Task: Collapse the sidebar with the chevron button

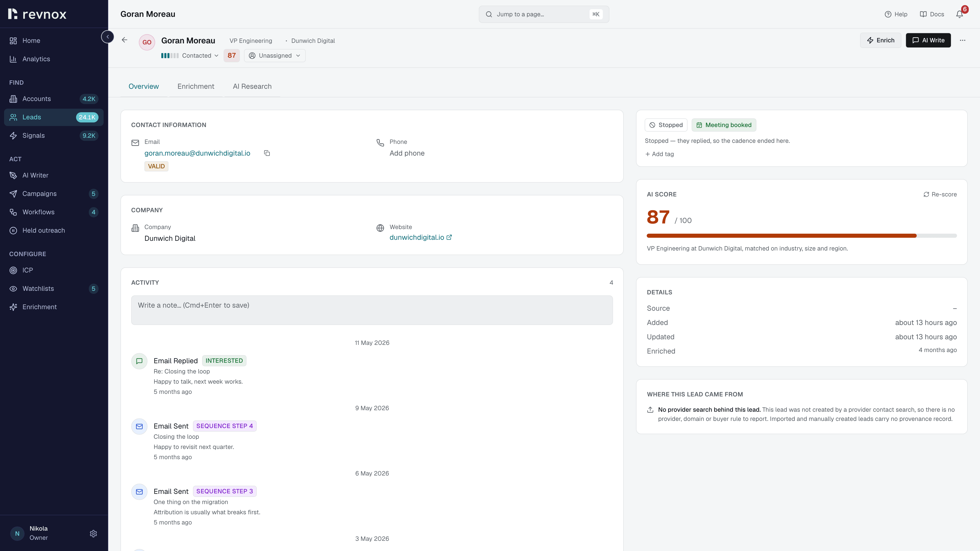Action: tap(108, 37)
